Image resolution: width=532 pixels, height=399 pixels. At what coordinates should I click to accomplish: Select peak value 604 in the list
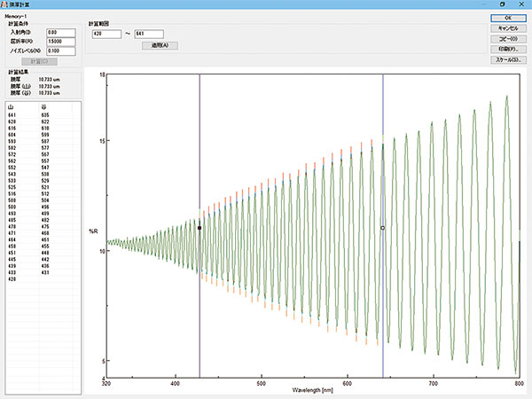click(x=12, y=135)
